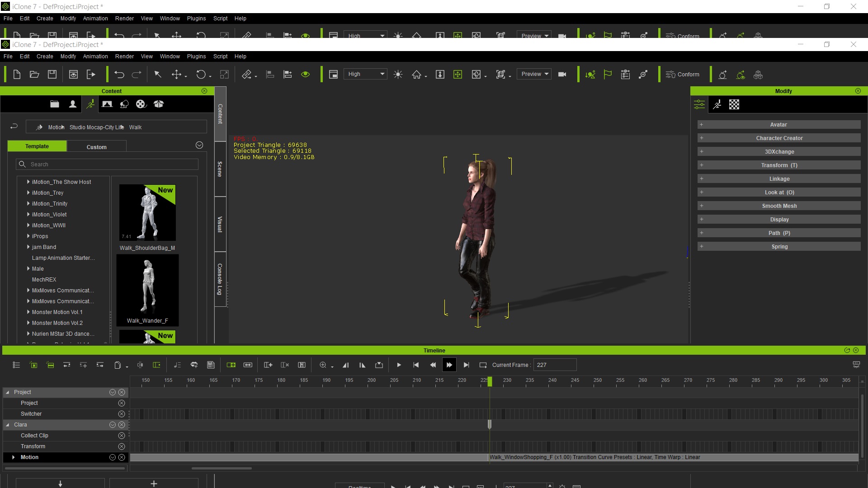The image size is (868, 488).
Task: Click the timeline zoom magnifier icon
Action: coord(323,365)
